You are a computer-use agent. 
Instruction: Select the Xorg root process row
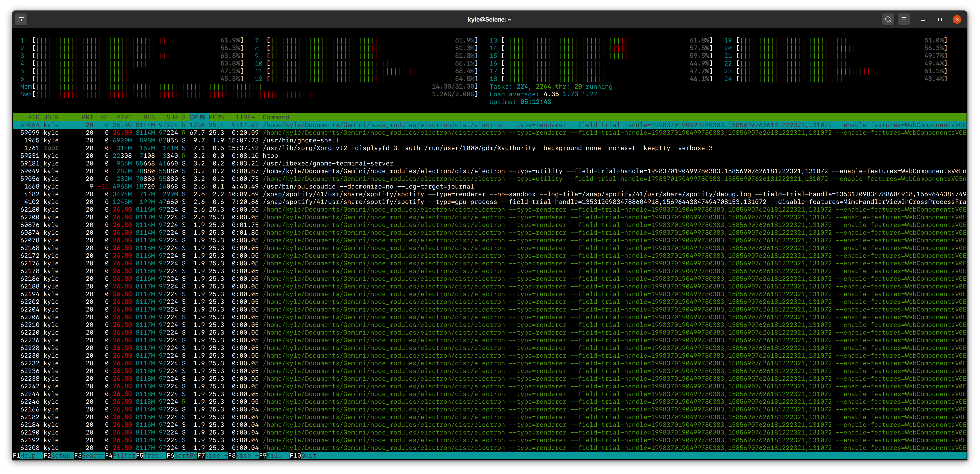click(489, 148)
